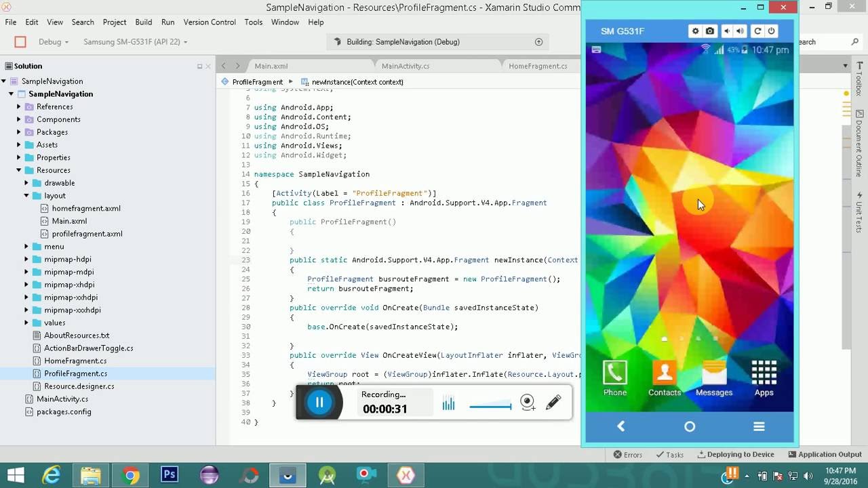Open the Unit Tests side panel

pyautogui.click(x=859, y=213)
